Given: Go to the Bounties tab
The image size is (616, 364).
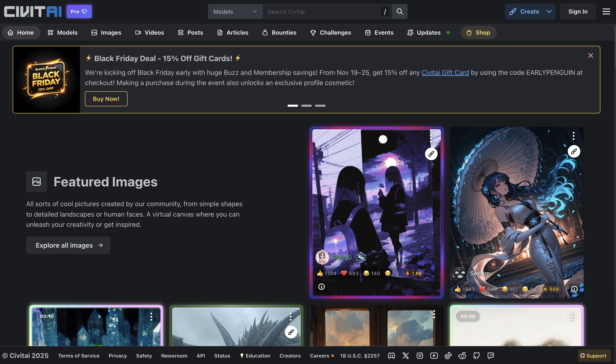Looking at the screenshot, I should (x=279, y=33).
